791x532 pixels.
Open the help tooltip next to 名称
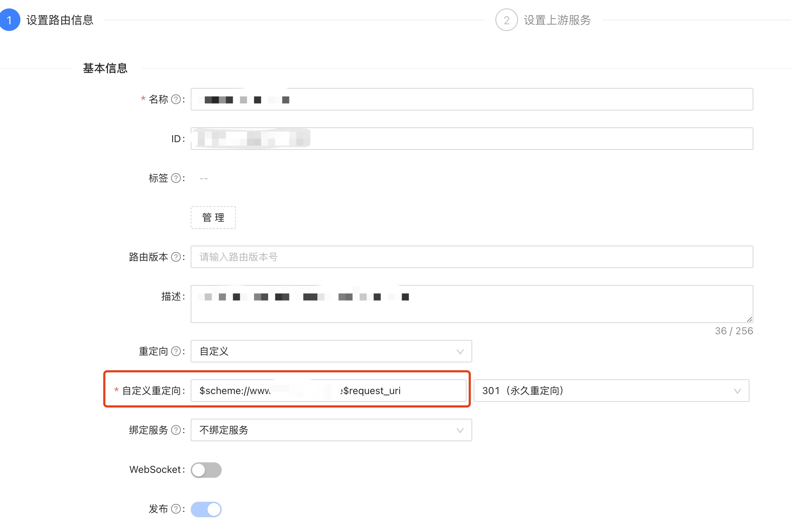[x=177, y=100]
